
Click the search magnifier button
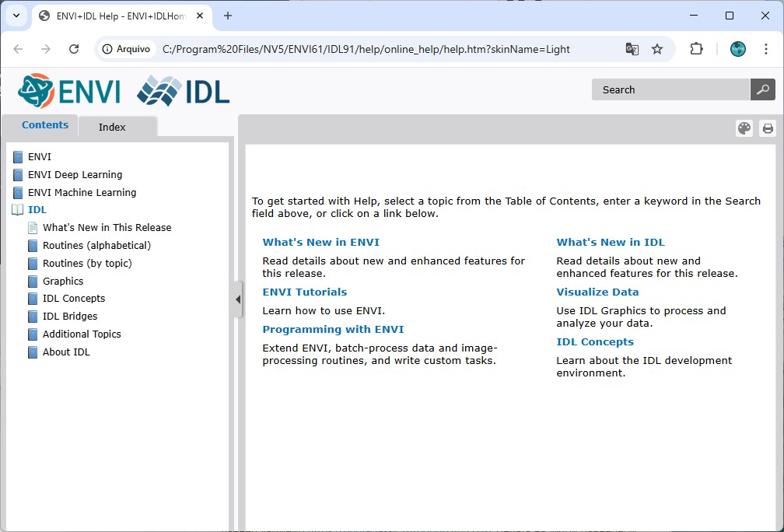[762, 89]
